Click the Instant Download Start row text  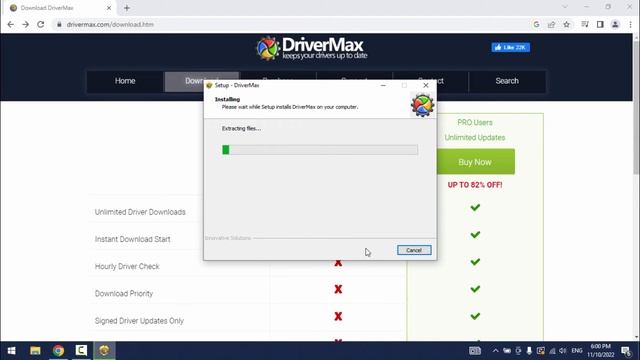(x=133, y=239)
